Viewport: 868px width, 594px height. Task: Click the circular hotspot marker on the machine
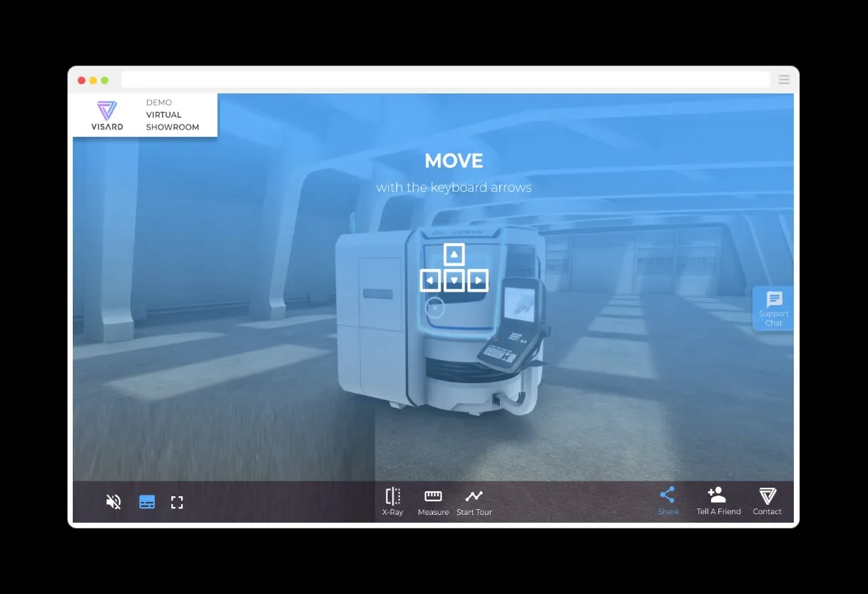coord(435,308)
